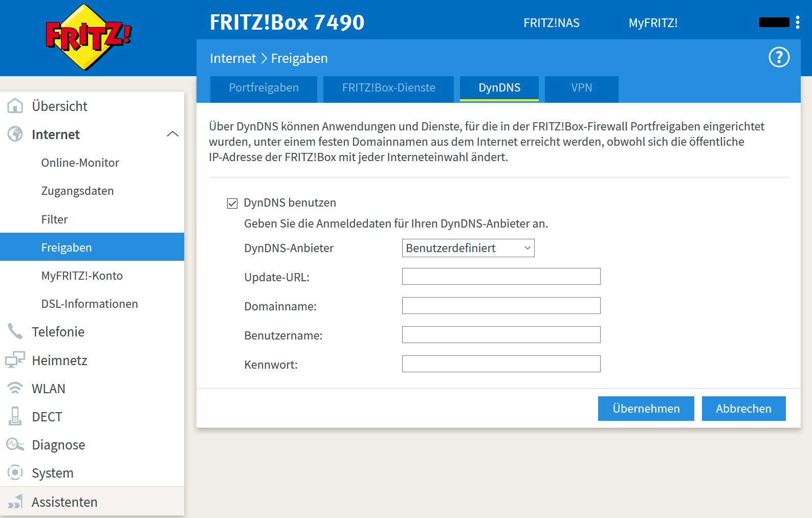Open the three-dot options menu
The height and width of the screenshot is (518, 812).
[798, 22]
